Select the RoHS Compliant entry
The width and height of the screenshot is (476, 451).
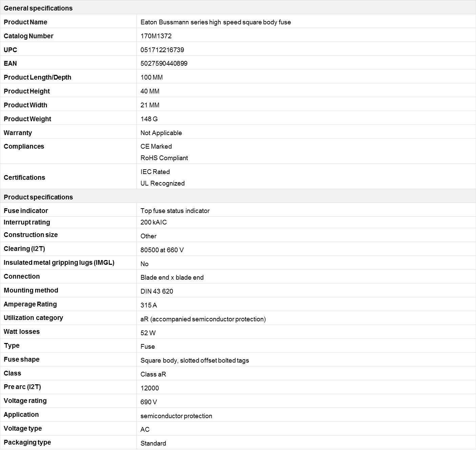coord(164,158)
